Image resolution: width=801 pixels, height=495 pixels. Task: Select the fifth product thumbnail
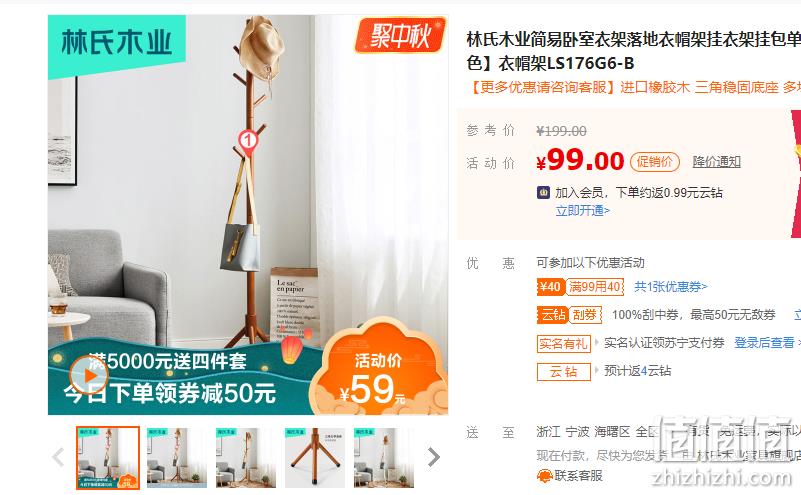click(384, 458)
